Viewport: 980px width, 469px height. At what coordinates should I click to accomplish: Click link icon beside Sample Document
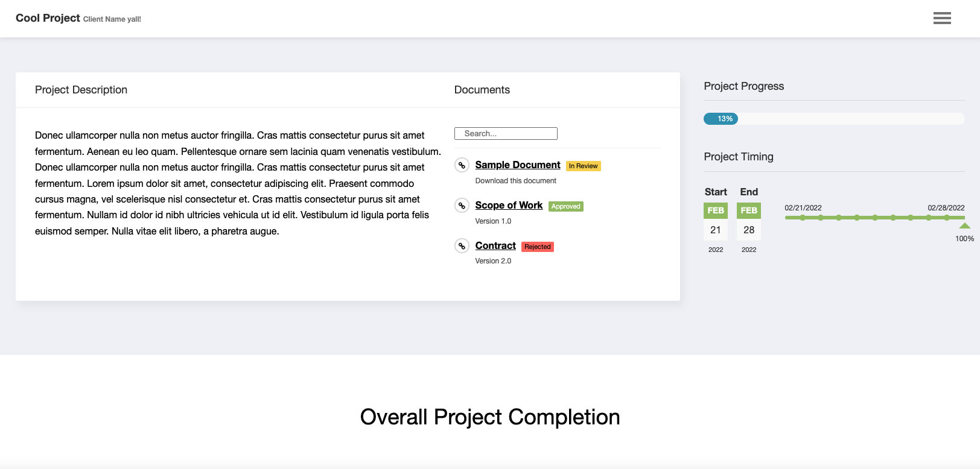click(462, 165)
